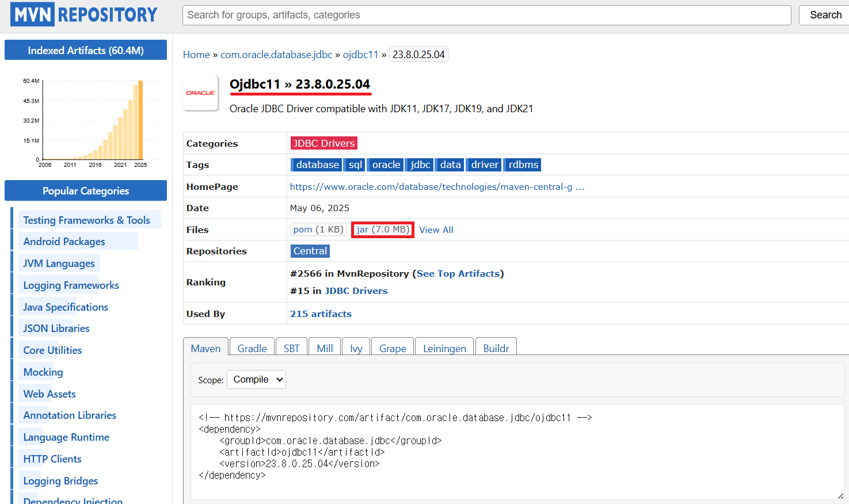Open JSON Libraries category
849x504 pixels.
(x=56, y=329)
